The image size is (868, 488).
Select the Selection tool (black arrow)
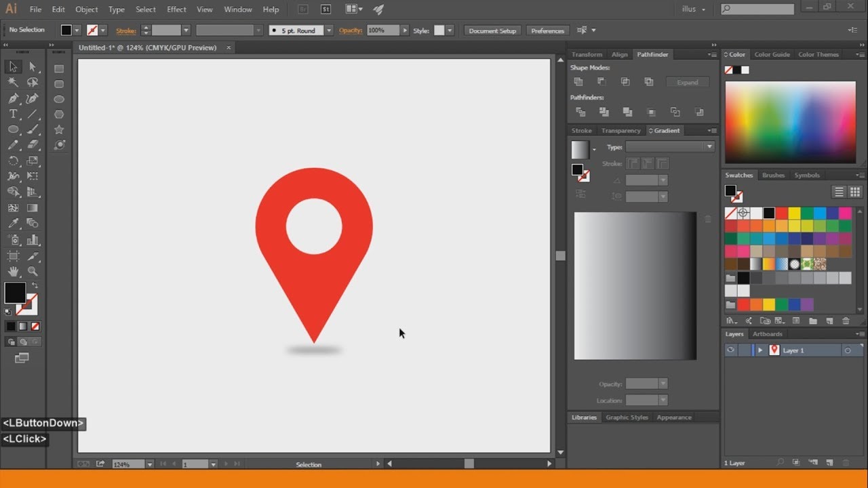pos(13,66)
